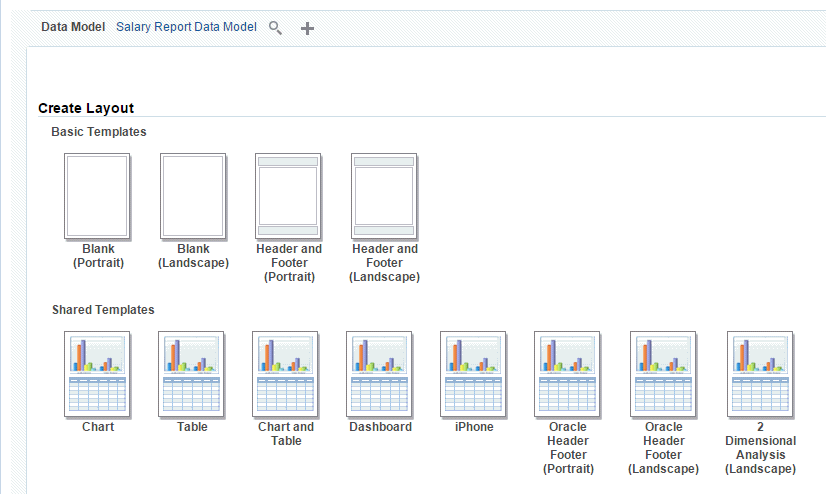
Task: Click the Table label text
Action: point(192,427)
